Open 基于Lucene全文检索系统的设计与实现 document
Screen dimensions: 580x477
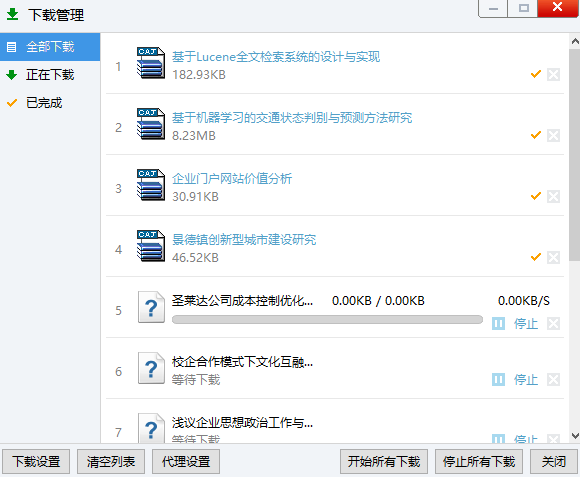tap(276, 57)
